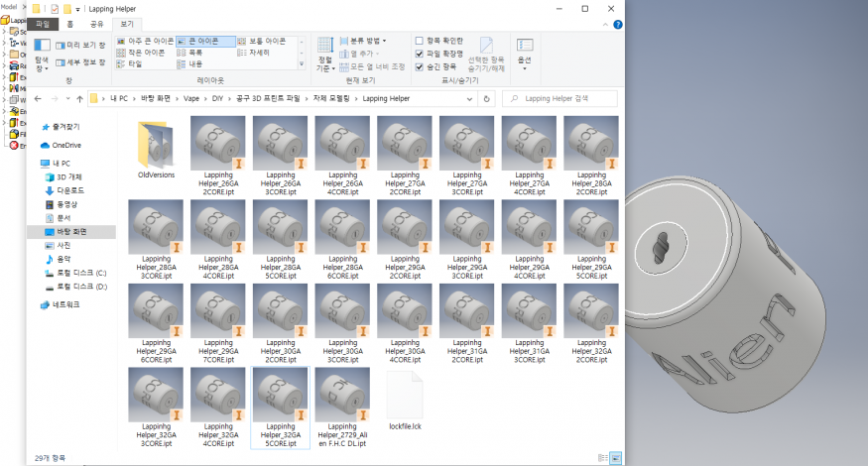
Task: Open the sort by (정렬 기준) menu
Action: click(324, 54)
